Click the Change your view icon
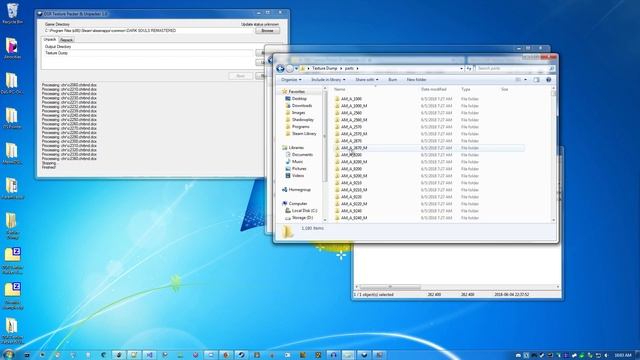 tap(518, 80)
